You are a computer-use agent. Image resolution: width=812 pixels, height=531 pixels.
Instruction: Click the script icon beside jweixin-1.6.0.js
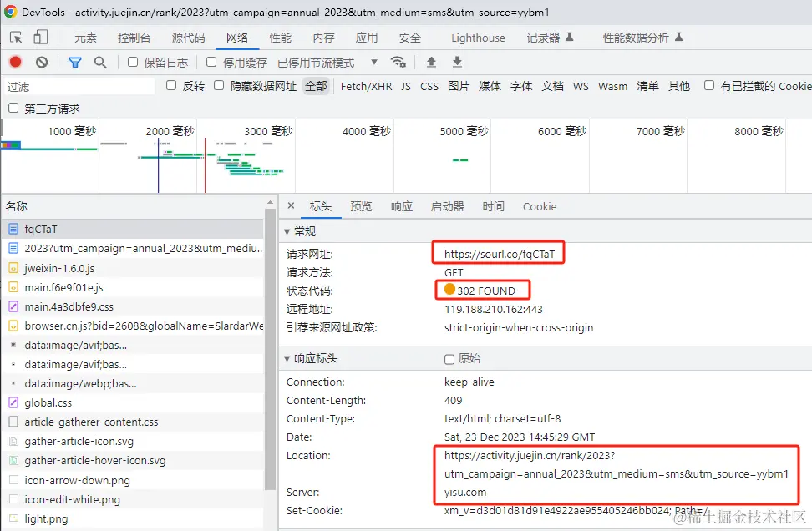(x=13, y=268)
